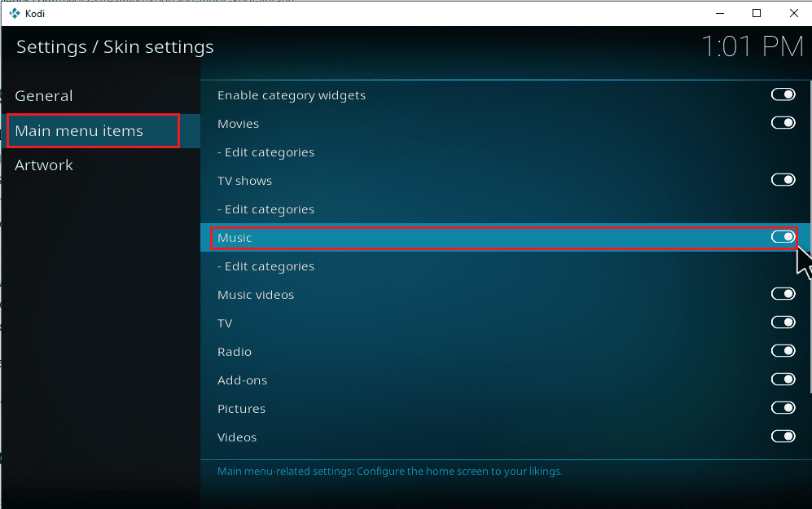Viewport: 812px width, 509px height.
Task: Open Edit categories under Movies
Action: coord(505,152)
